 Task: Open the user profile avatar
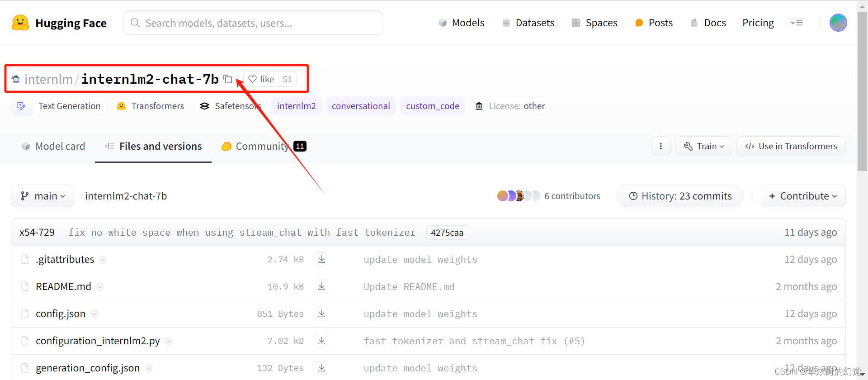click(x=838, y=23)
